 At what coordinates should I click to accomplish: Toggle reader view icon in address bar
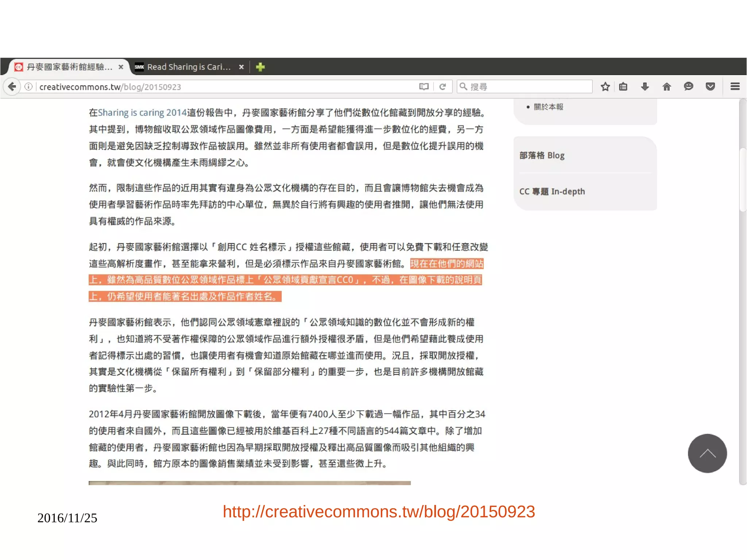click(x=423, y=86)
